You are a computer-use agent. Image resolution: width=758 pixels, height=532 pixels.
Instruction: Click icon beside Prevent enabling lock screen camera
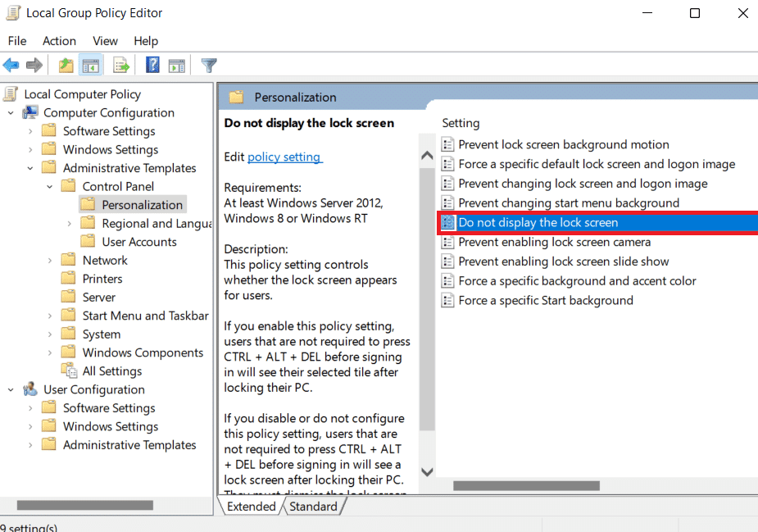[447, 242]
